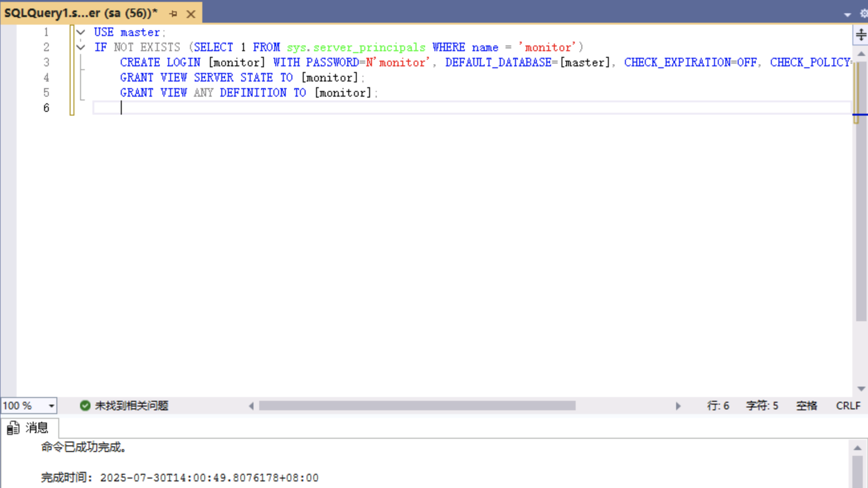Click line number 6 in the gutter
The height and width of the screenshot is (488, 868).
point(46,108)
